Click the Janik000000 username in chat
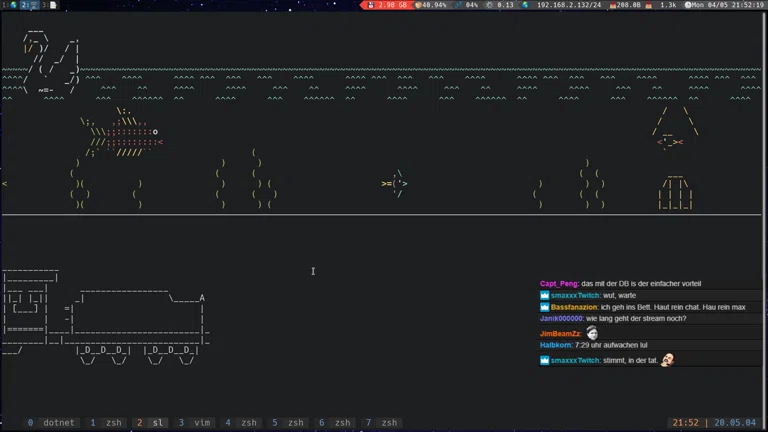 click(x=562, y=318)
